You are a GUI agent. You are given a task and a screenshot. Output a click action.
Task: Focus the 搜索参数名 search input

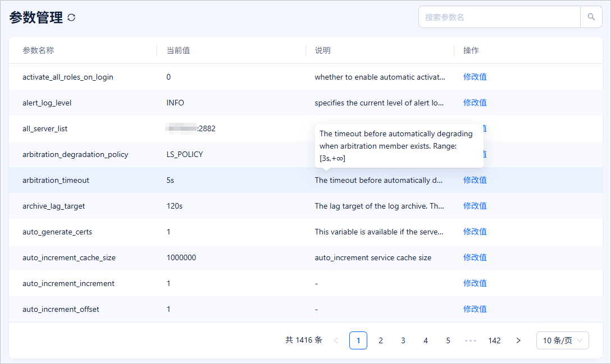coord(499,17)
